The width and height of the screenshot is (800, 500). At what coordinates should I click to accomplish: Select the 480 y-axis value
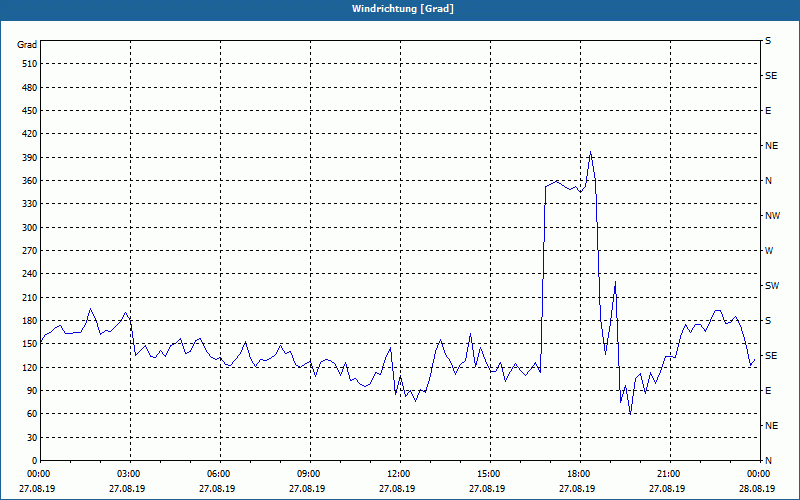30,88
